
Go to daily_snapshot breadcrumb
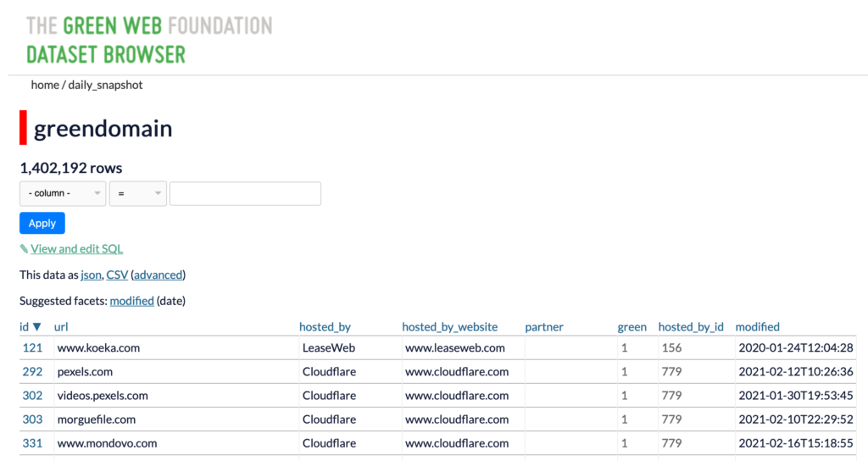(105, 85)
